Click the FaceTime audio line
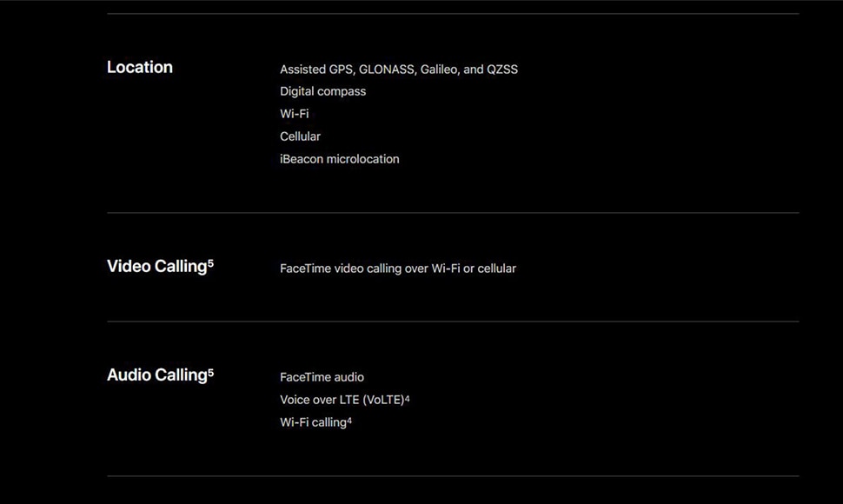Image resolution: width=843 pixels, height=504 pixels. click(x=322, y=377)
